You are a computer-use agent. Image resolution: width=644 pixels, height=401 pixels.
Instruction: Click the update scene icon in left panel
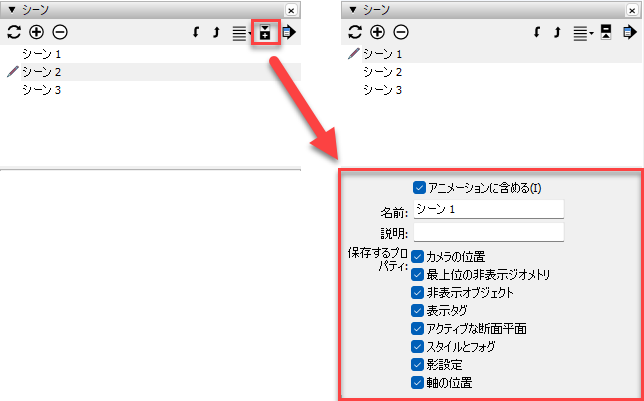pos(14,32)
